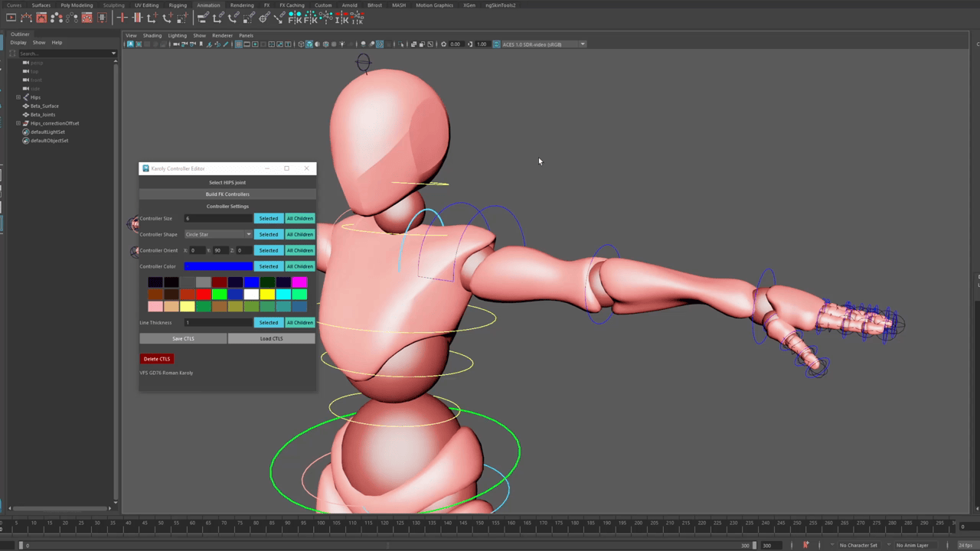
Task: Open the Controller Shape dropdown showing Circle Star
Action: click(218, 234)
